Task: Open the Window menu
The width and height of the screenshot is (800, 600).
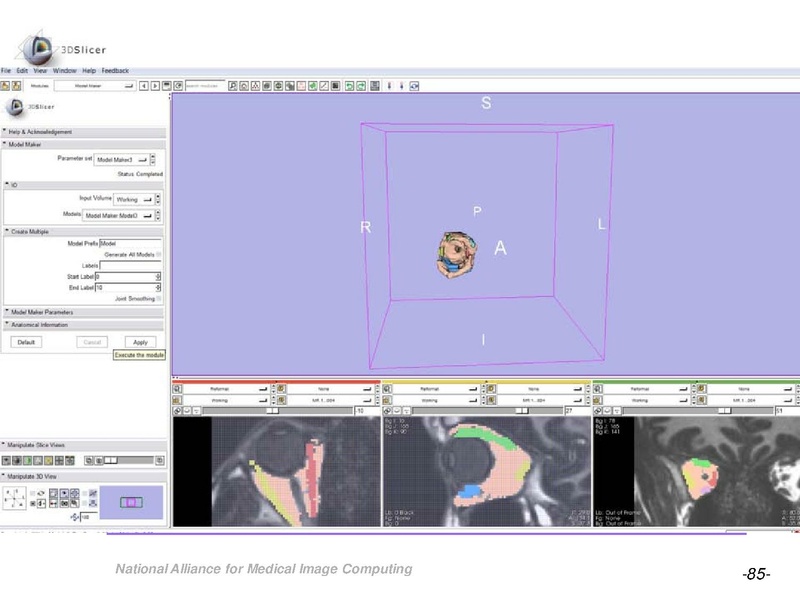Action: (64, 70)
